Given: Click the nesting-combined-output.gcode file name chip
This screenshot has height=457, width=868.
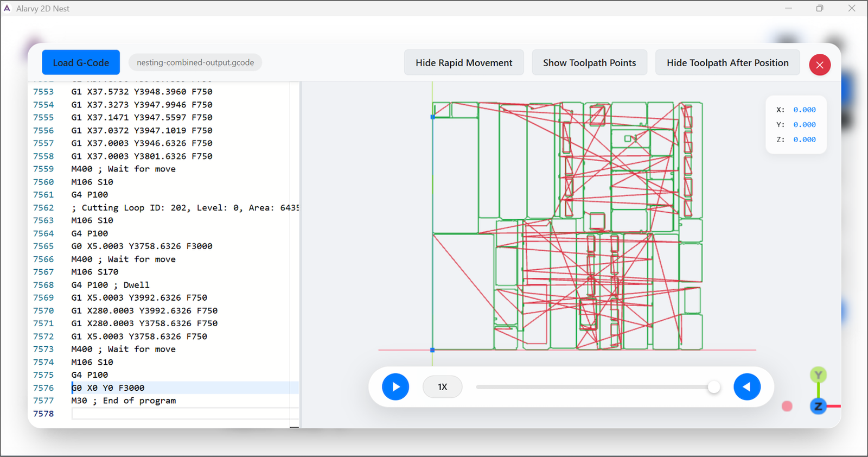Looking at the screenshot, I should pos(195,62).
